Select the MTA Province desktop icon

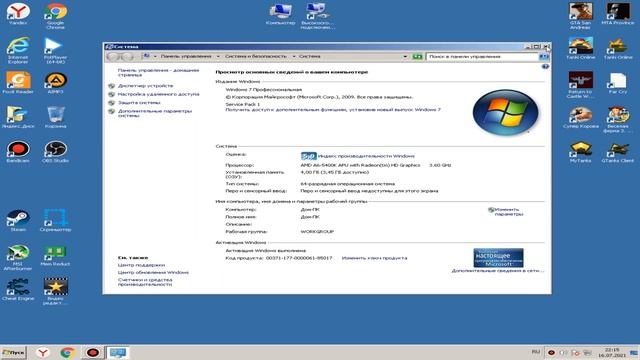coord(618,13)
